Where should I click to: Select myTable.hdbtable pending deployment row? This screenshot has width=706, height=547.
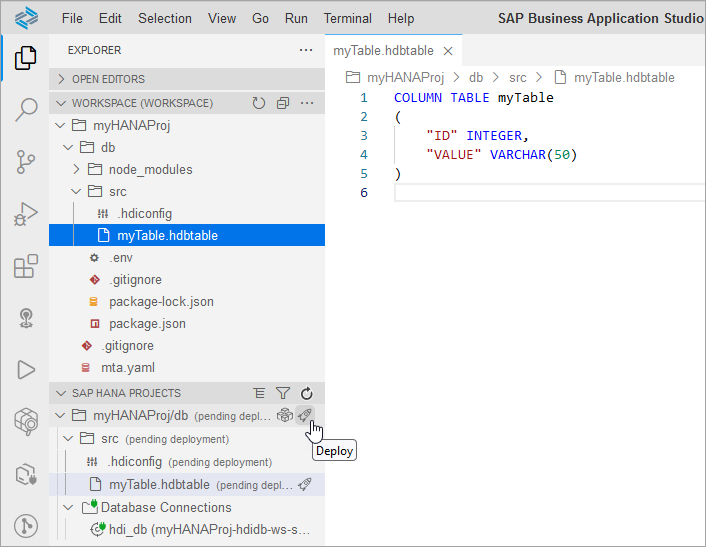point(187,484)
